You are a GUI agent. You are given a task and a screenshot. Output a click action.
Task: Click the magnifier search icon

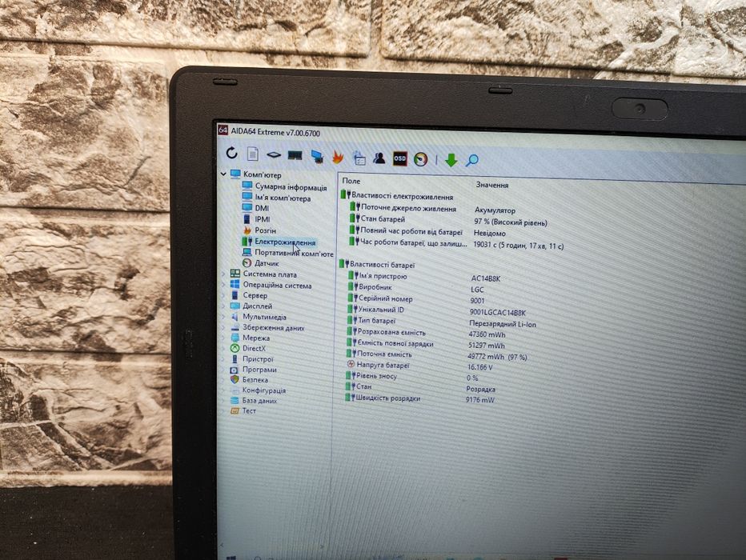point(472,160)
